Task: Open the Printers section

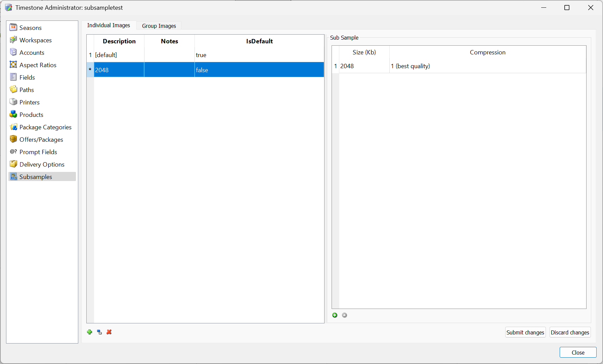Action: pos(42,102)
